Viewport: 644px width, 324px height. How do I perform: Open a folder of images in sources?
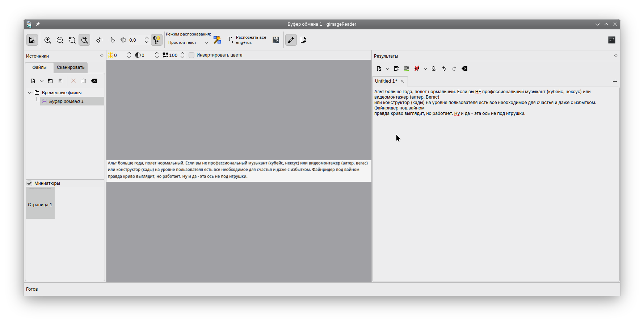click(x=50, y=81)
